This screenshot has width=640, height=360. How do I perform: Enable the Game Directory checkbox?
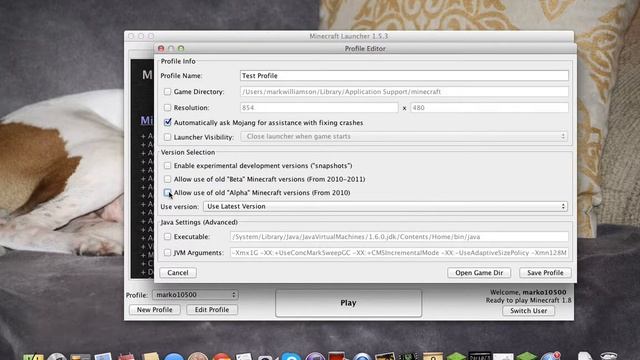point(167,91)
